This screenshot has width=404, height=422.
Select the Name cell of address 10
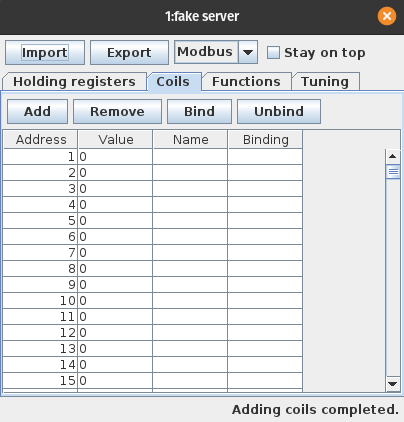[x=190, y=301]
